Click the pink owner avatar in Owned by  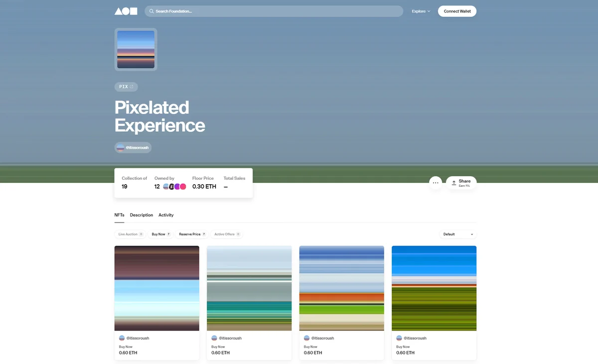(183, 186)
